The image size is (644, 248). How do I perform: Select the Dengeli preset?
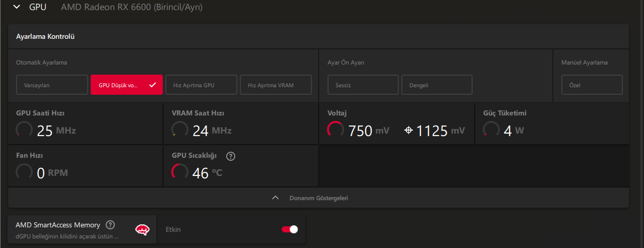pos(437,85)
